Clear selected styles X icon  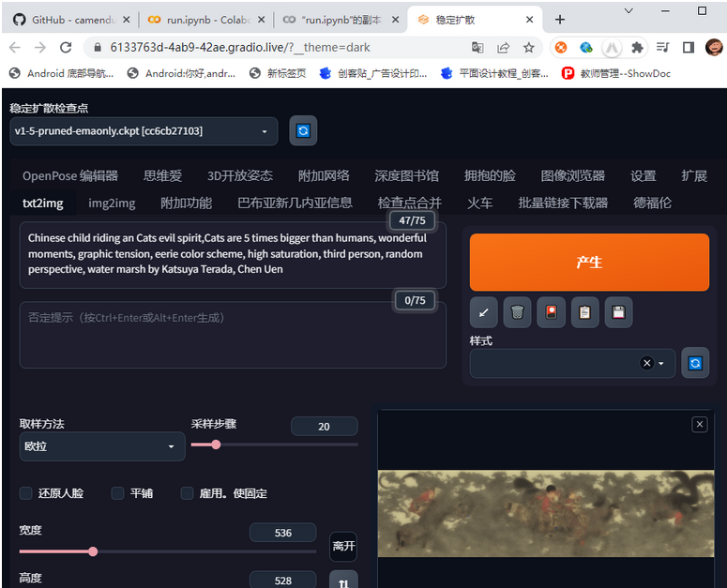646,363
